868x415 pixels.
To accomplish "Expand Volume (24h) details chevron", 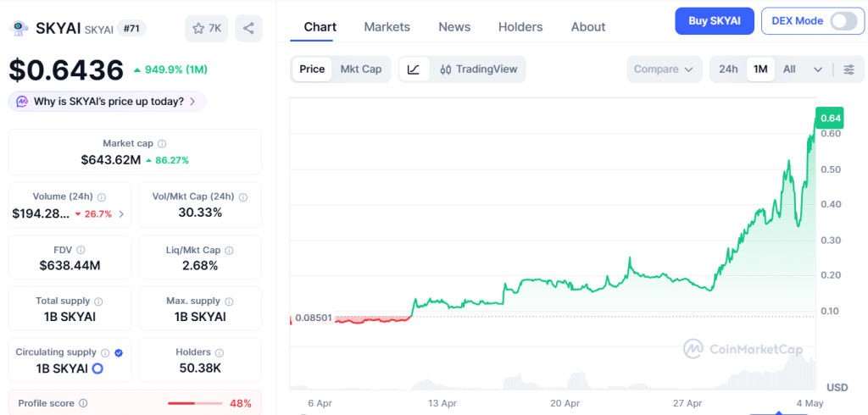I will (122, 214).
